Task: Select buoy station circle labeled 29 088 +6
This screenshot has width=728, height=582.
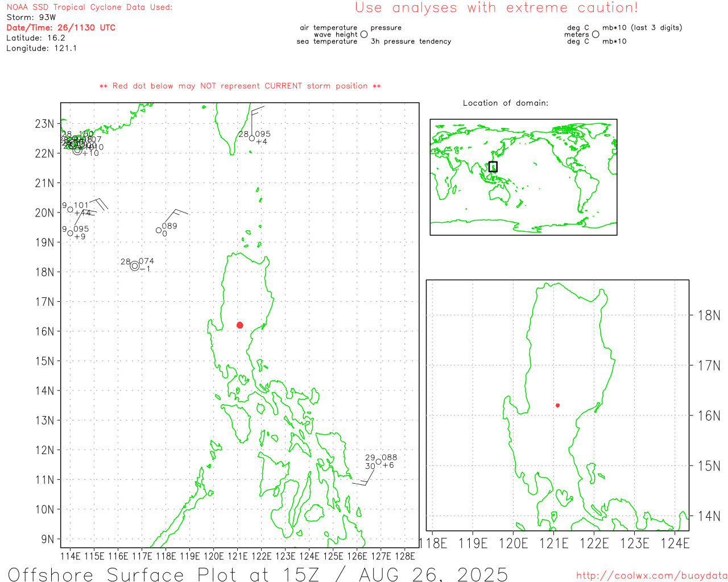Action: pos(379,462)
